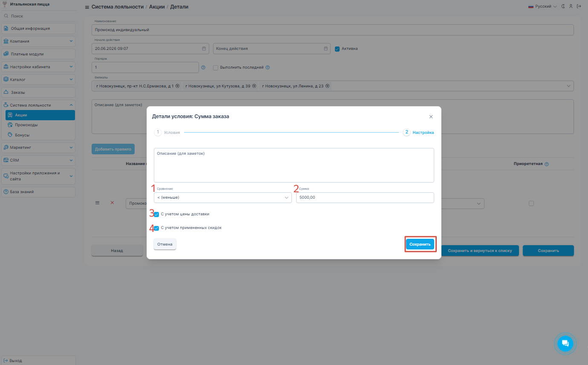Expand Настройки кабинета in sidebar

[38, 67]
